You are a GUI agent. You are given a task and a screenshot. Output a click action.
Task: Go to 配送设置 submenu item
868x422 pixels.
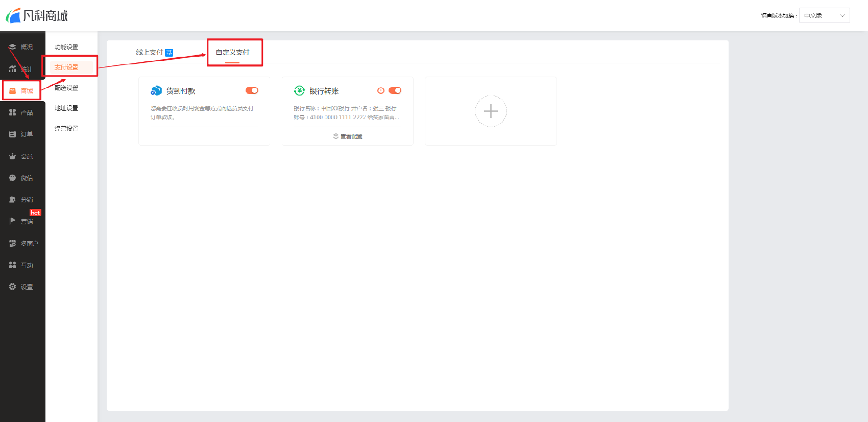66,88
